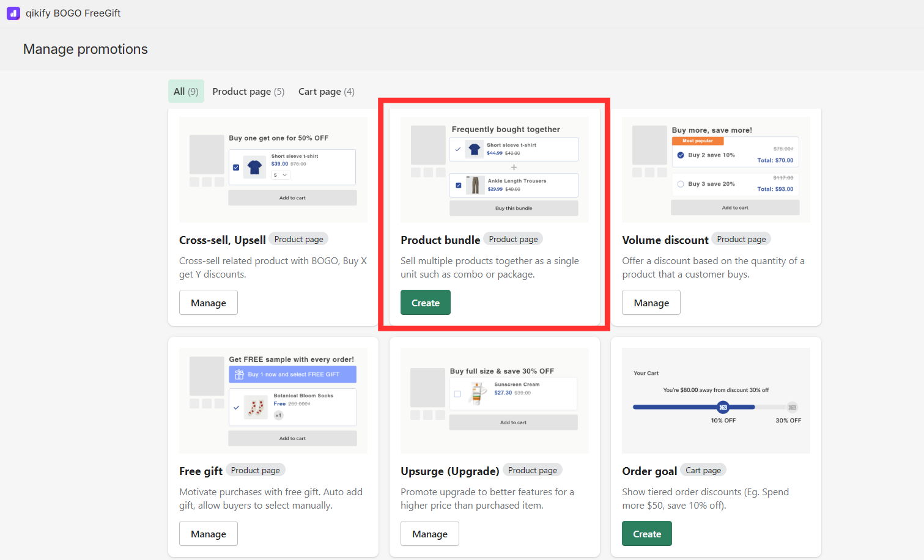Click Add to cart in Volume discount preview
Screen dimensions: 924x560
click(735, 208)
